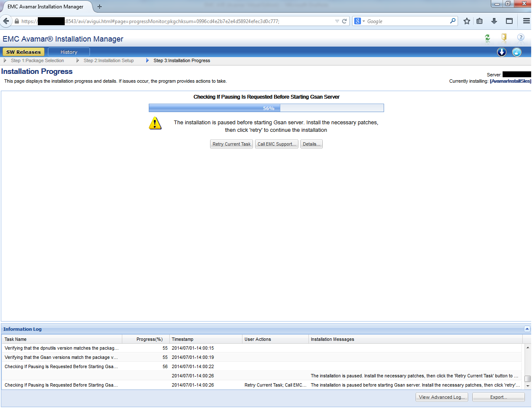Switch to History tab
Image resolution: width=532 pixels, height=408 pixels.
tap(69, 52)
